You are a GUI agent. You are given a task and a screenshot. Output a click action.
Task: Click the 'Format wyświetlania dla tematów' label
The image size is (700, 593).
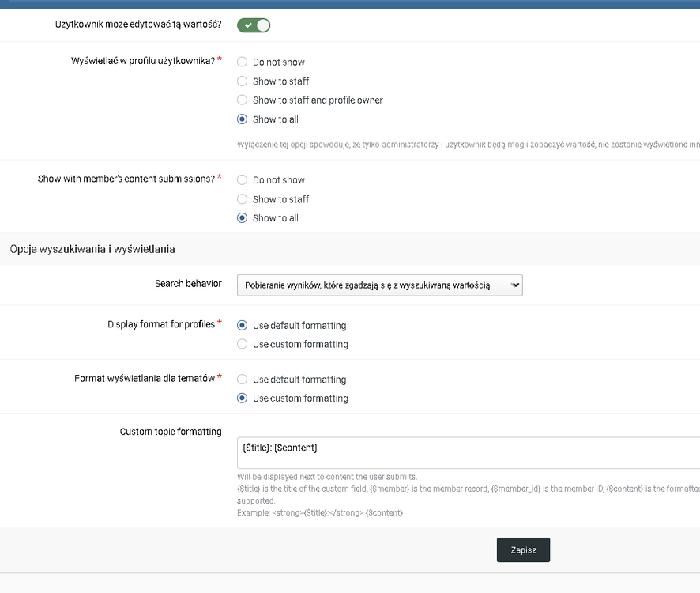145,379
